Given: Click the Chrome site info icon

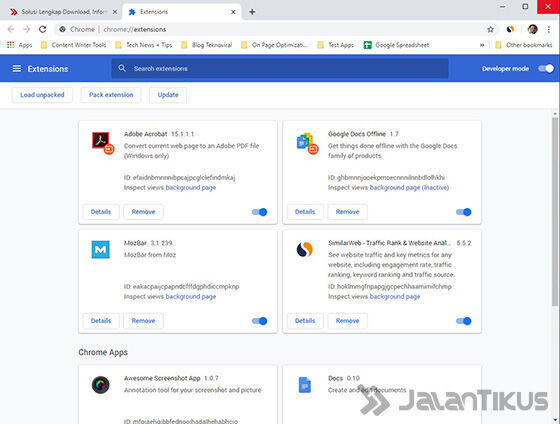Looking at the screenshot, I should coord(62,29).
